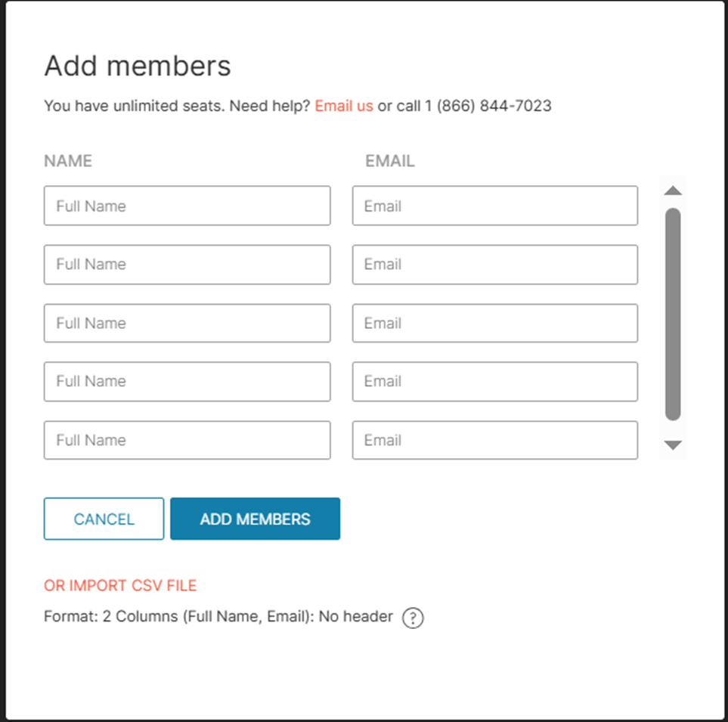
Task: Click the scroll down arrow
Action: click(x=673, y=445)
